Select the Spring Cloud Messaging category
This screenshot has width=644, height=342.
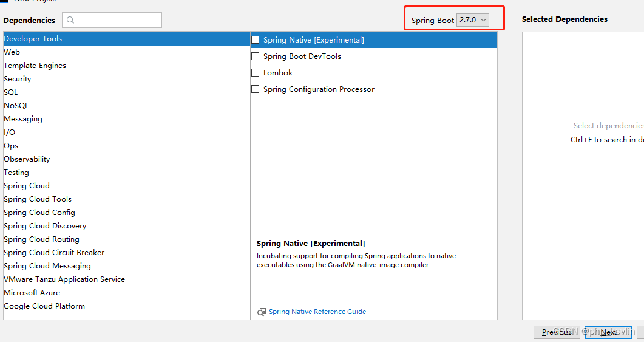(x=126, y=266)
